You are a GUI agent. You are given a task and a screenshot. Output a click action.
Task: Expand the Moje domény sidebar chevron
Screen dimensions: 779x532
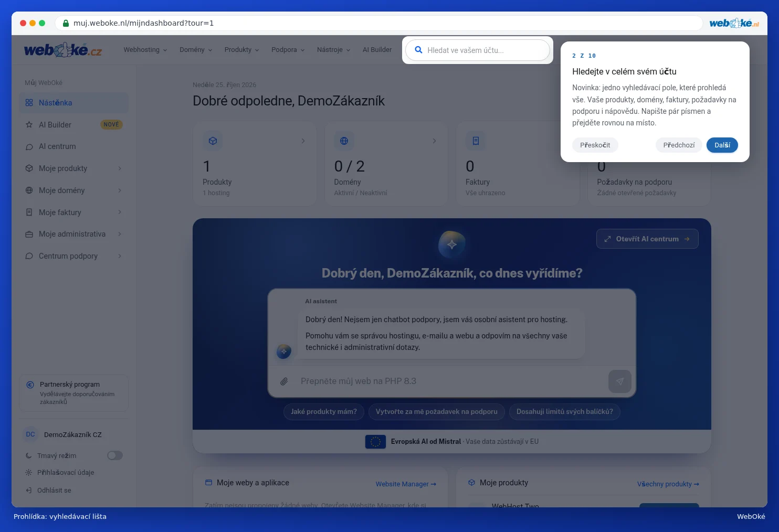pyautogui.click(x=120, y=190)
